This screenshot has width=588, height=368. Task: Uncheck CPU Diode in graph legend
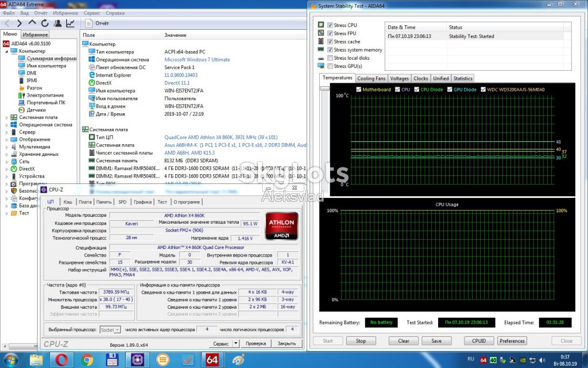point(417,89)
